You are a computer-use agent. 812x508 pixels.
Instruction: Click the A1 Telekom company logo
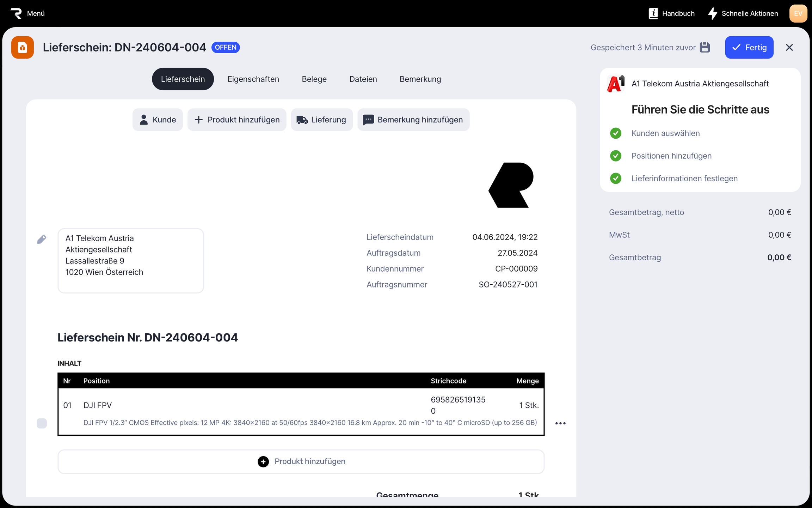(616, 84)
